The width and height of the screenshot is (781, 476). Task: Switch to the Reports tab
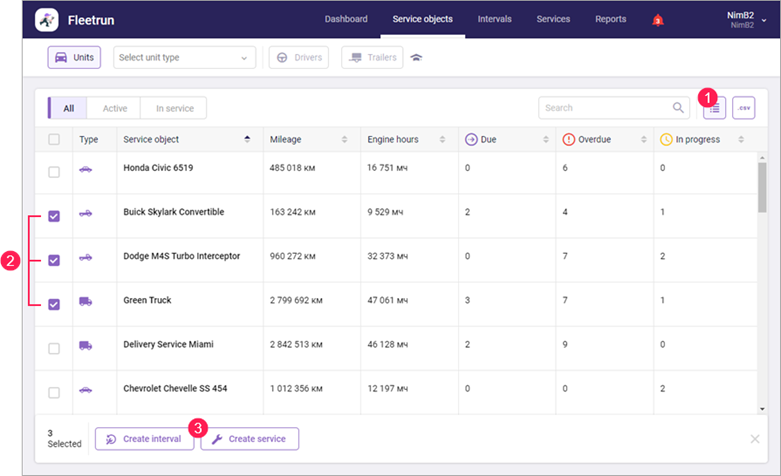pos(610,19)
